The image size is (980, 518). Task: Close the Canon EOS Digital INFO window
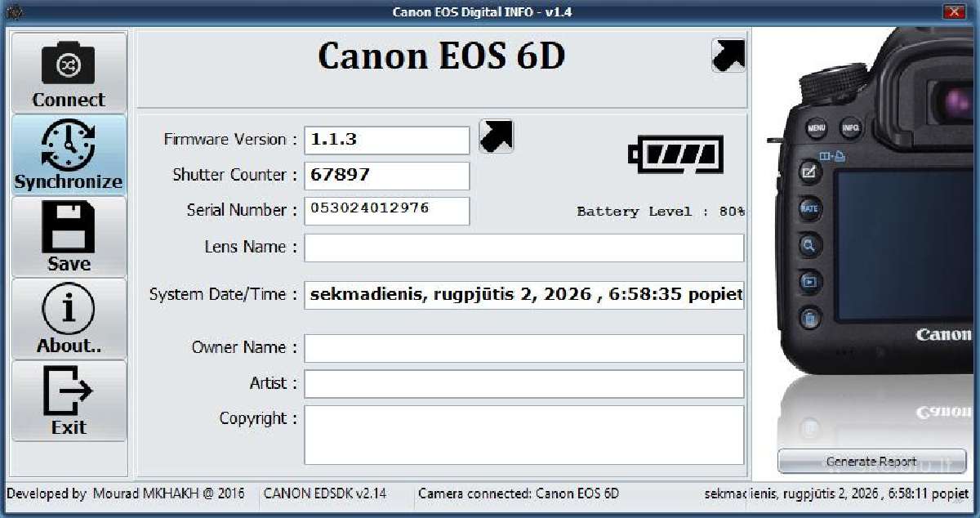955,11
